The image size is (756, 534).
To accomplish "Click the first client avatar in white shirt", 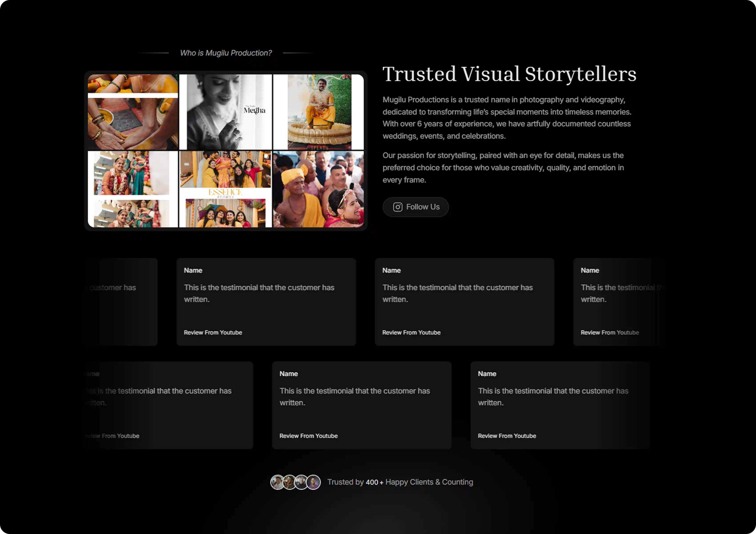I will [x=277, y=482].
